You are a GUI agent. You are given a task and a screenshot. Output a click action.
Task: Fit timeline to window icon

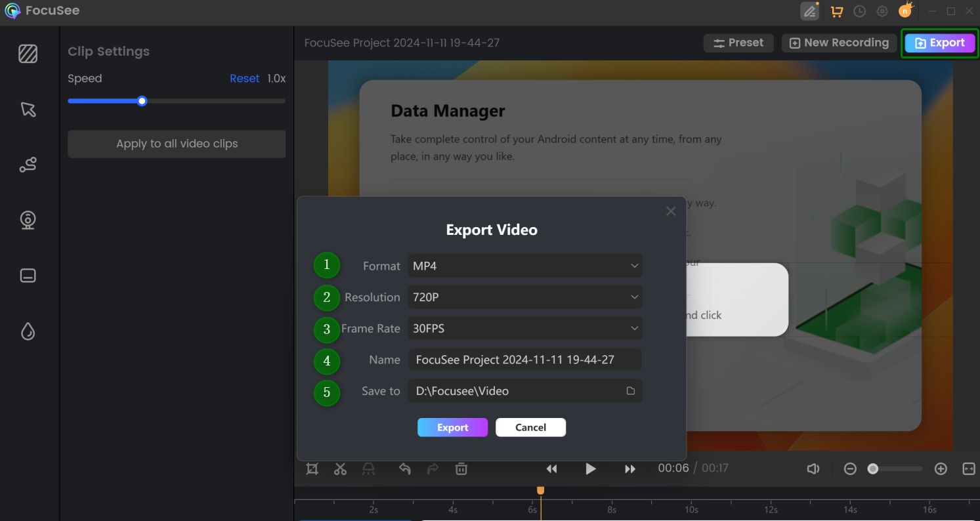point(969,469)
